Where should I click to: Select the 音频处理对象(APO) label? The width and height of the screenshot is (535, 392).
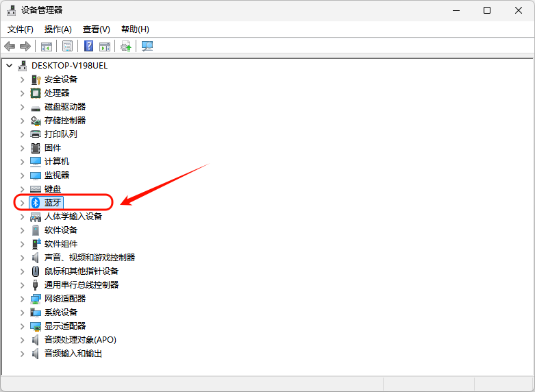tap(80, 340)
